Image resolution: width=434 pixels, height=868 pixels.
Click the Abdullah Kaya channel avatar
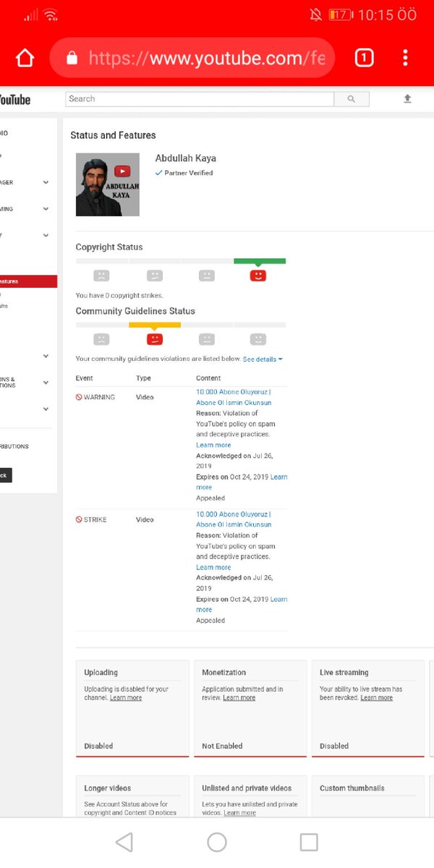tap(108, 184)
